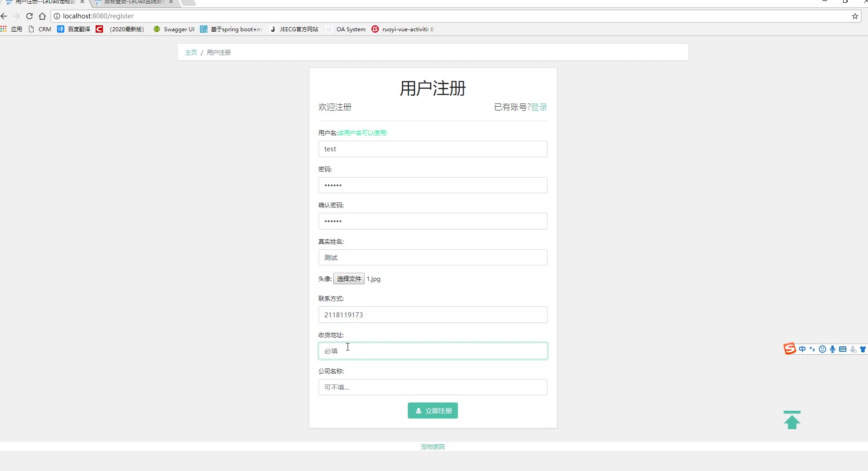
Task: Click 选择文件 to choose an avatar
Action: [x=349, y=279]
